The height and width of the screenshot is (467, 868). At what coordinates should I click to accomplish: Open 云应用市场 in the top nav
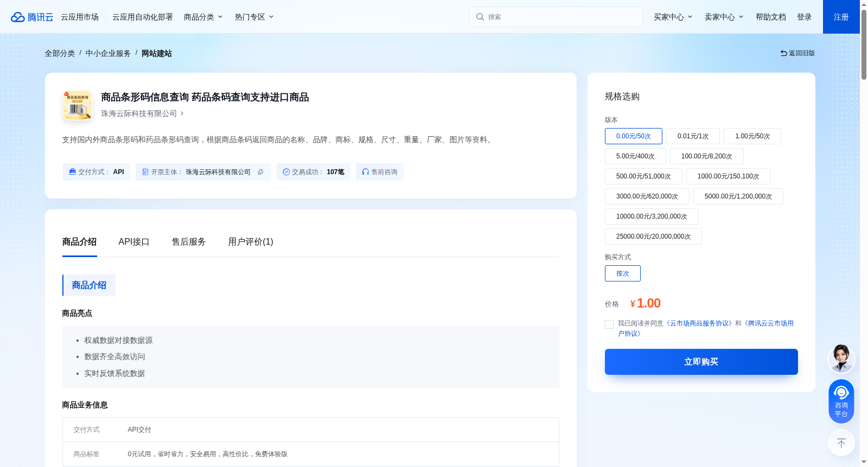point(80,17)
